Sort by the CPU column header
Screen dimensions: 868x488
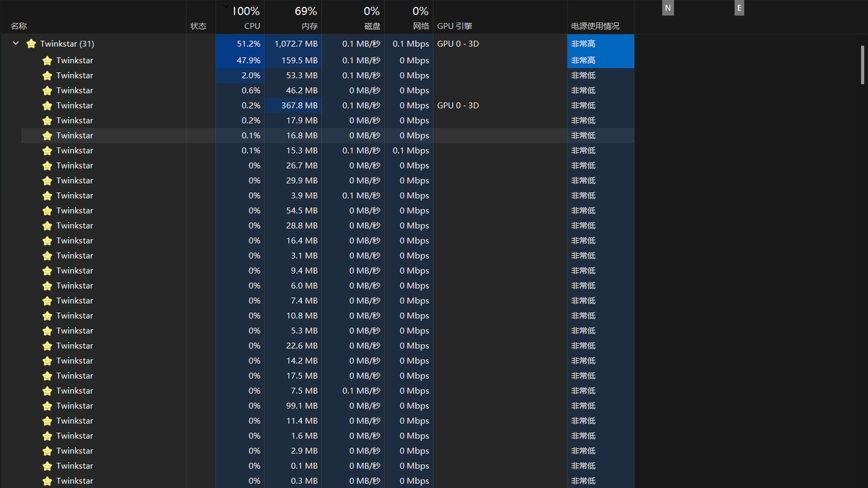252,26
